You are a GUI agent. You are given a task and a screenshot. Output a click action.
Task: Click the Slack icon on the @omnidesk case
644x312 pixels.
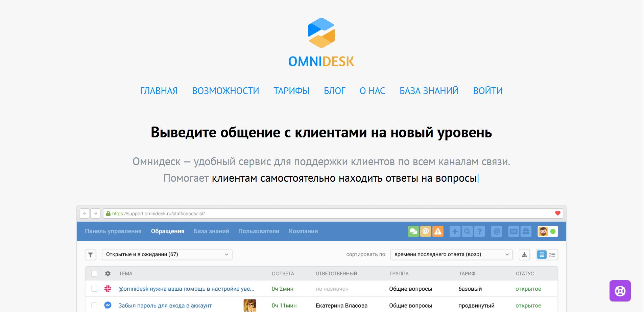tap(108, 289)
